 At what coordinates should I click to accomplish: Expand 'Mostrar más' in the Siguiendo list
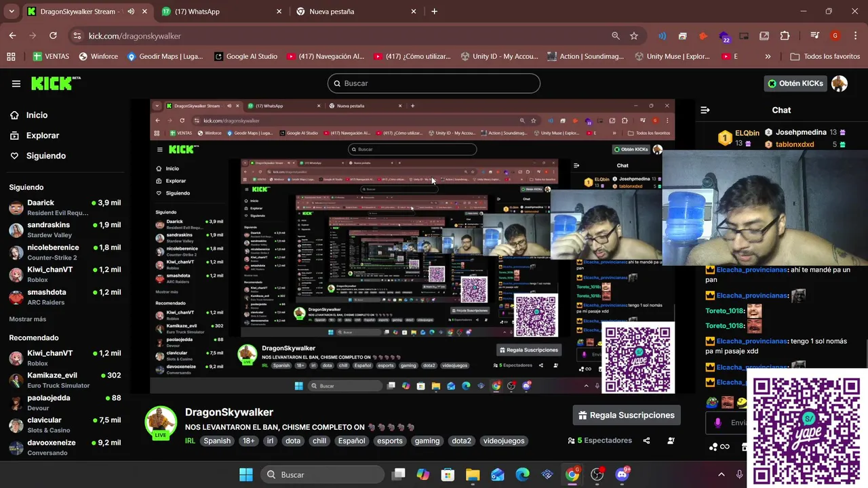28,319
